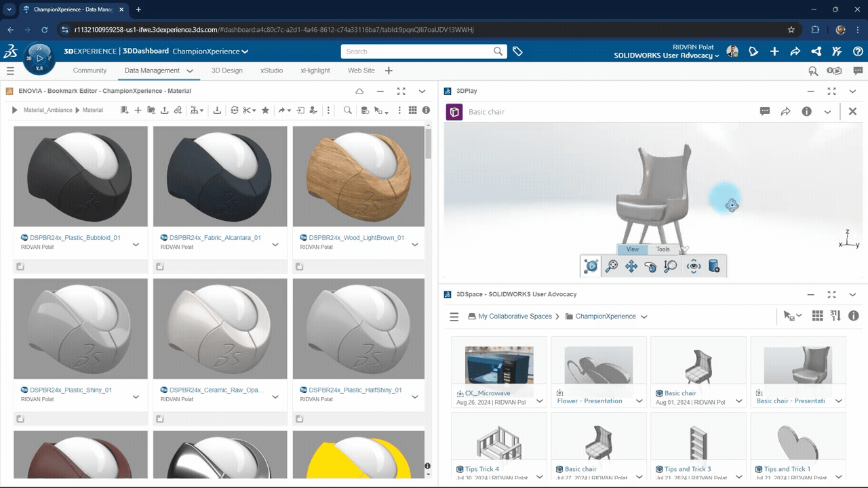The width and height of the screenshot is (868, 488).
Task: Click the browser bookmark star icon
Action: pos(791,30)
